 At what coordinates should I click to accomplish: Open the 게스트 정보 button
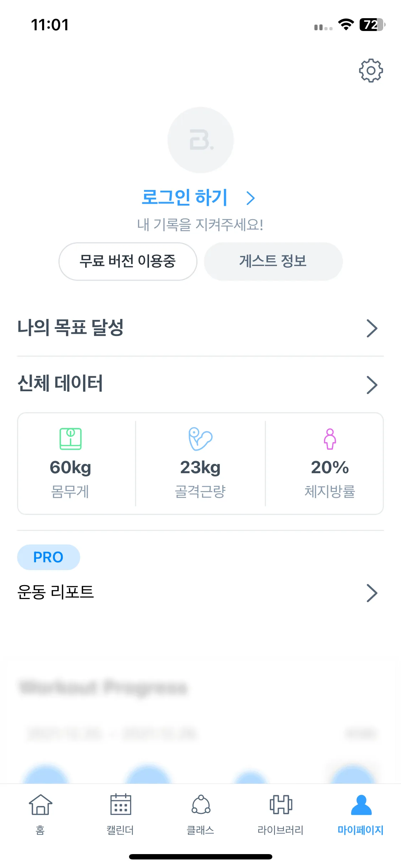273,262
